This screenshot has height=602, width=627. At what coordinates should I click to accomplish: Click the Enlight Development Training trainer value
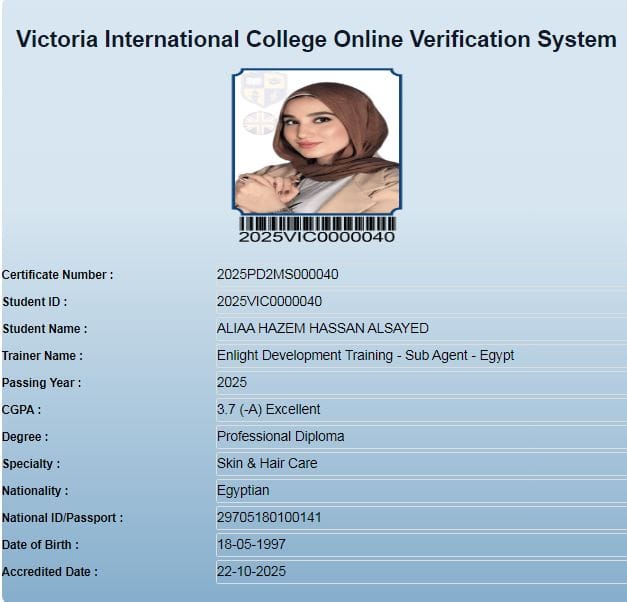365,355
